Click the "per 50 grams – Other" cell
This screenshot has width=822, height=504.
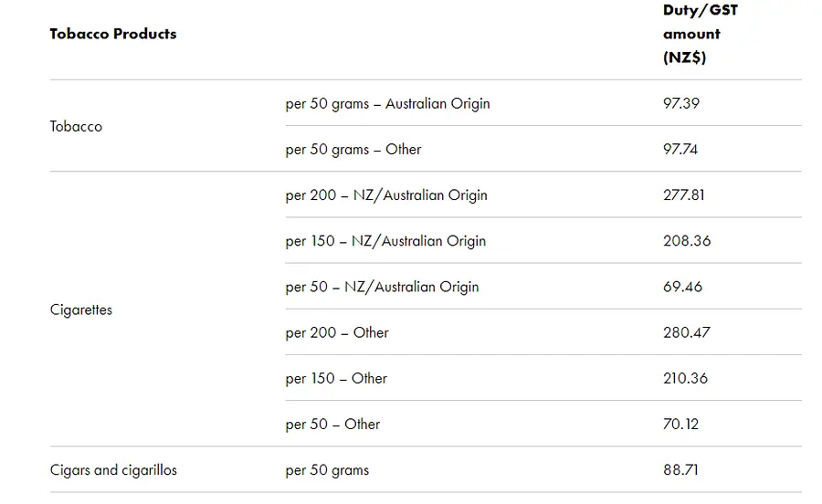(353, 149)
